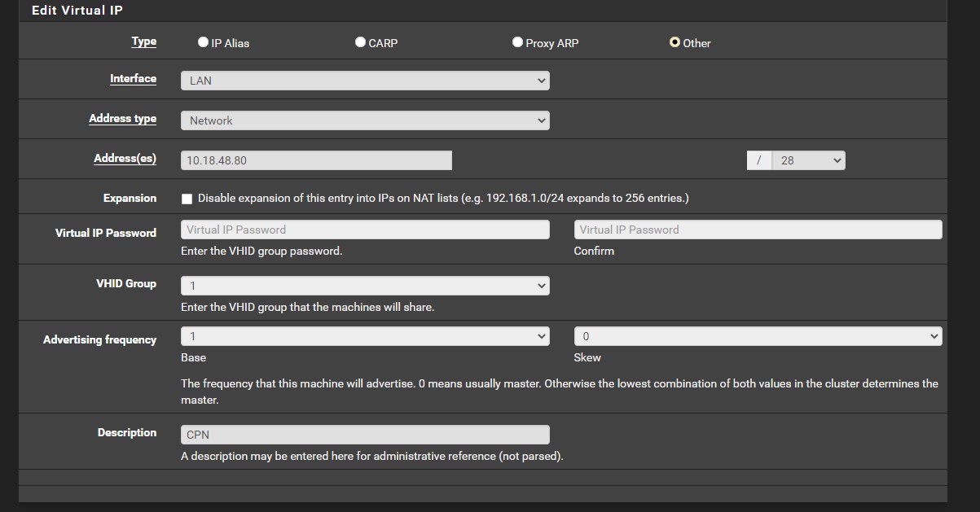
Task: Click the Confirm Virtual IP Password field
Action: [758, 230]
